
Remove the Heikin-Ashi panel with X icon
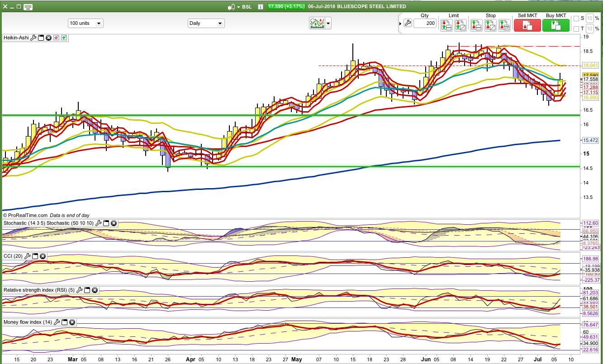click(x=48, y=38)
